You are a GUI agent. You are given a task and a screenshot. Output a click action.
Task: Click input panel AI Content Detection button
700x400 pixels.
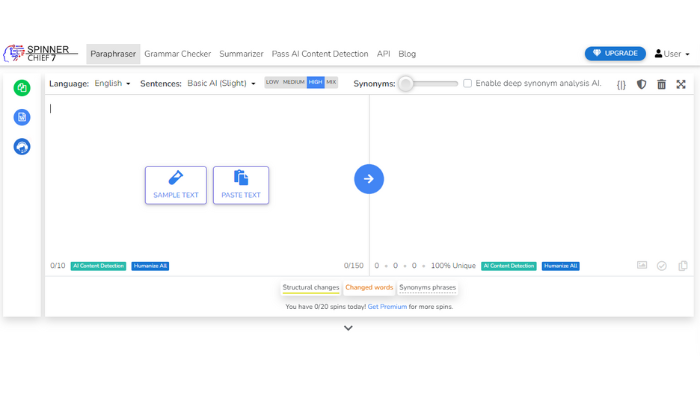[x=98, y=266]
